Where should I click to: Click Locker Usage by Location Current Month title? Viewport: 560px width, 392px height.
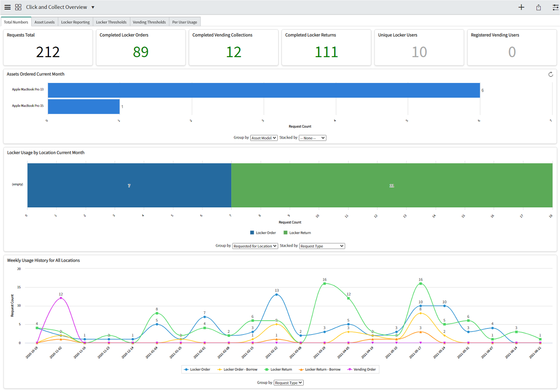click(46, 153)
